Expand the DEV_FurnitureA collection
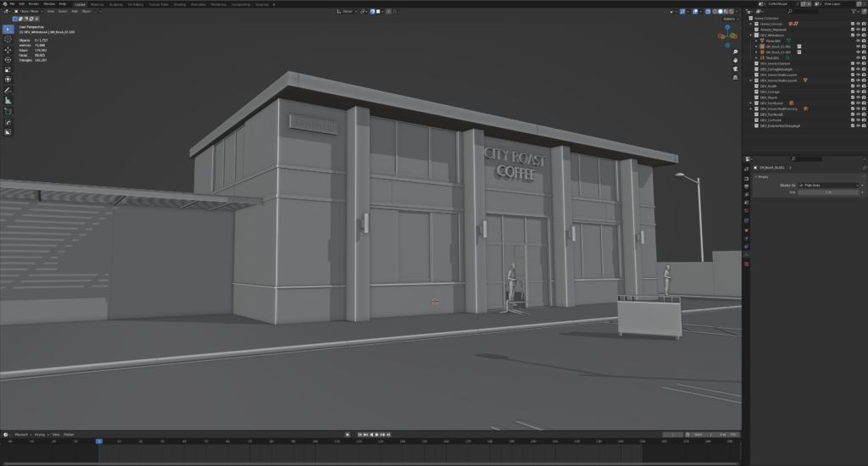Image resolution: width=868 pixels, height=466 pixels. pyautogui.click(x=751, y=103)
